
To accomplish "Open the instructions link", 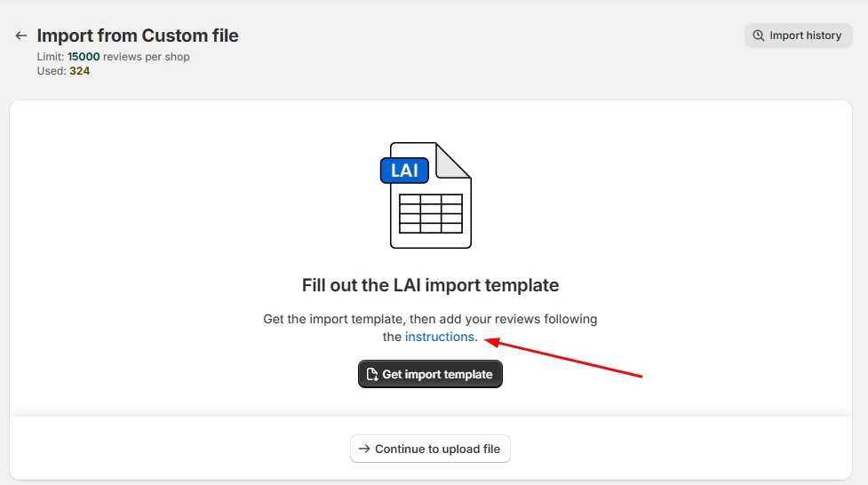I will [442, 337].
